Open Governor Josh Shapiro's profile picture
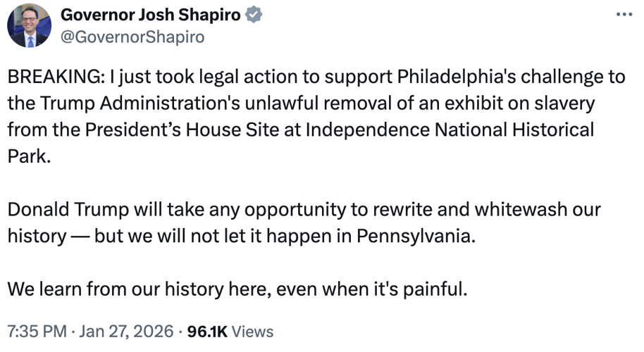This screenshot has width=644, height=352. click(29, 25)
